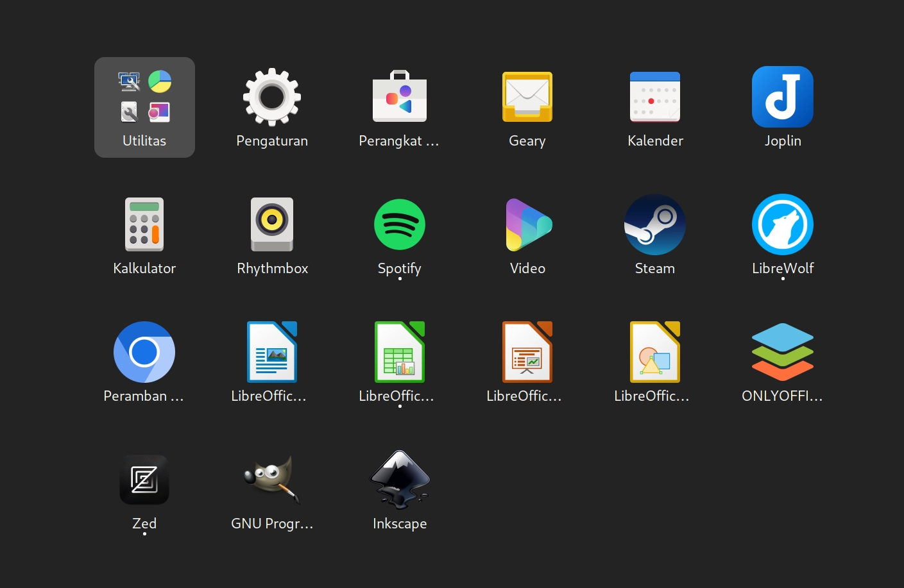Open LibreOffice Writer document editor
Viewport: 904px width, 588px height.
pos(272,352)
